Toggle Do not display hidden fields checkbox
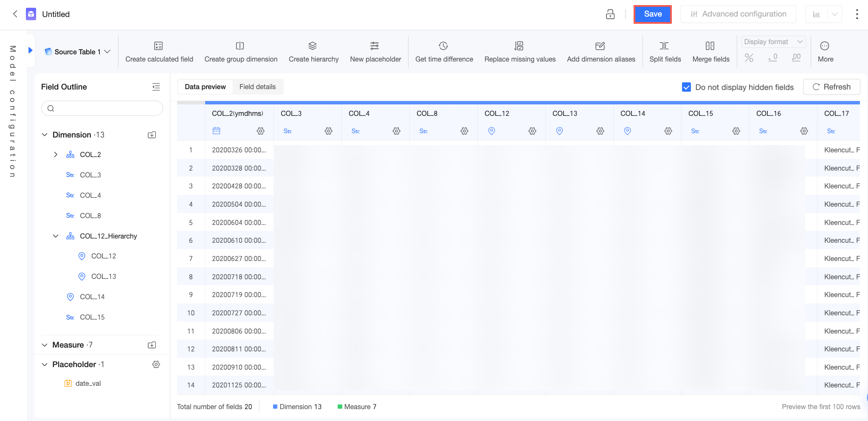Screen dimensions: 868x421 point(686,87)
